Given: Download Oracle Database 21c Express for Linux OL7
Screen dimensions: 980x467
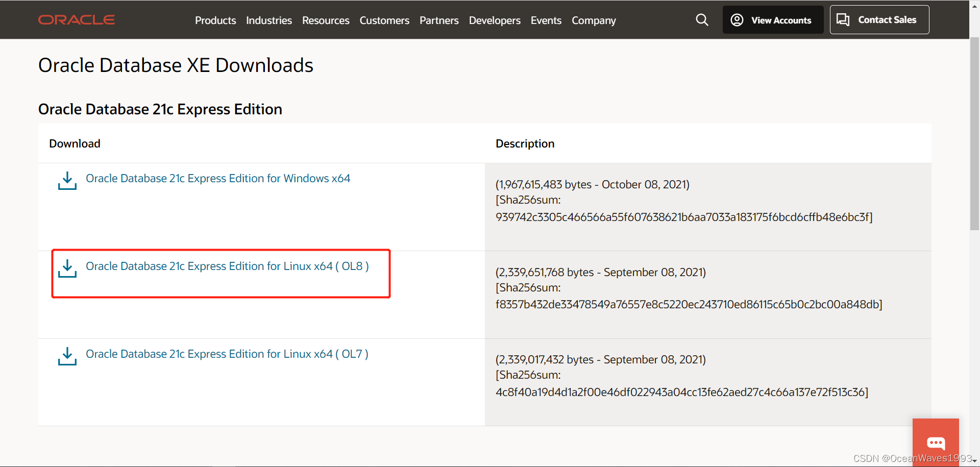Looking at the screenshot, I should click(227, 354).
